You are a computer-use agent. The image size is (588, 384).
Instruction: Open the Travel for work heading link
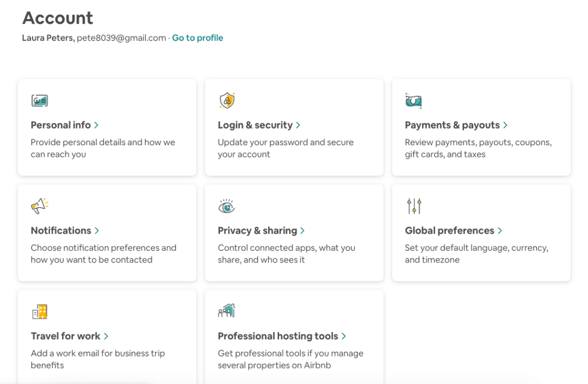pos(65,336)
